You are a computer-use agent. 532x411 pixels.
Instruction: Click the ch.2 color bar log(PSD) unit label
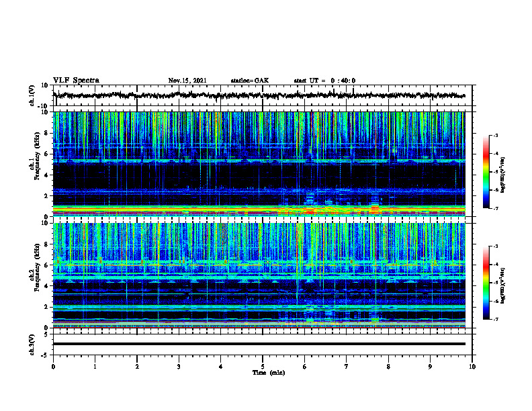click(502, 285)
